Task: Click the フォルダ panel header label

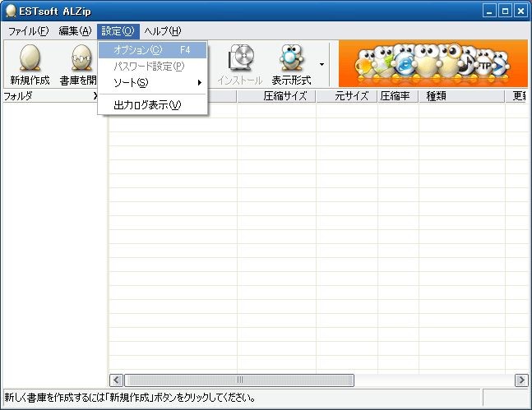Action: 18,96
